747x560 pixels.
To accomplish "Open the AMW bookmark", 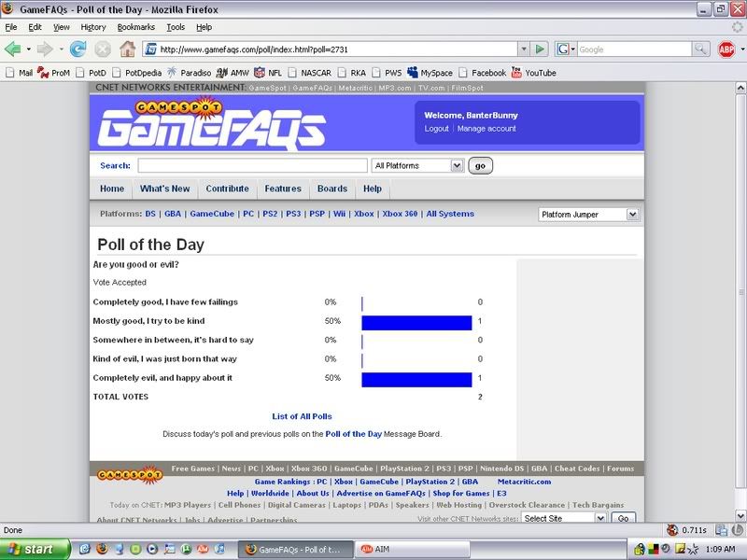I will 232,73.
